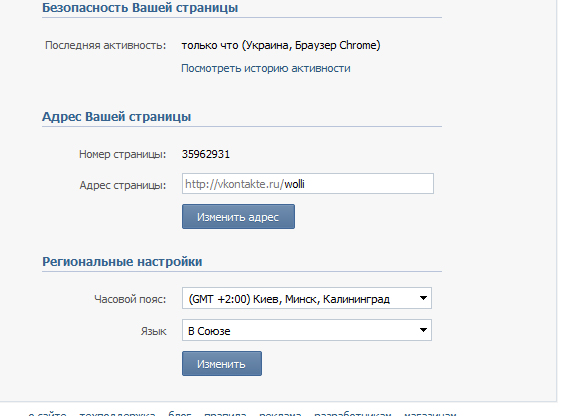Open the 'техподдержка' footer link

[117, 413]
